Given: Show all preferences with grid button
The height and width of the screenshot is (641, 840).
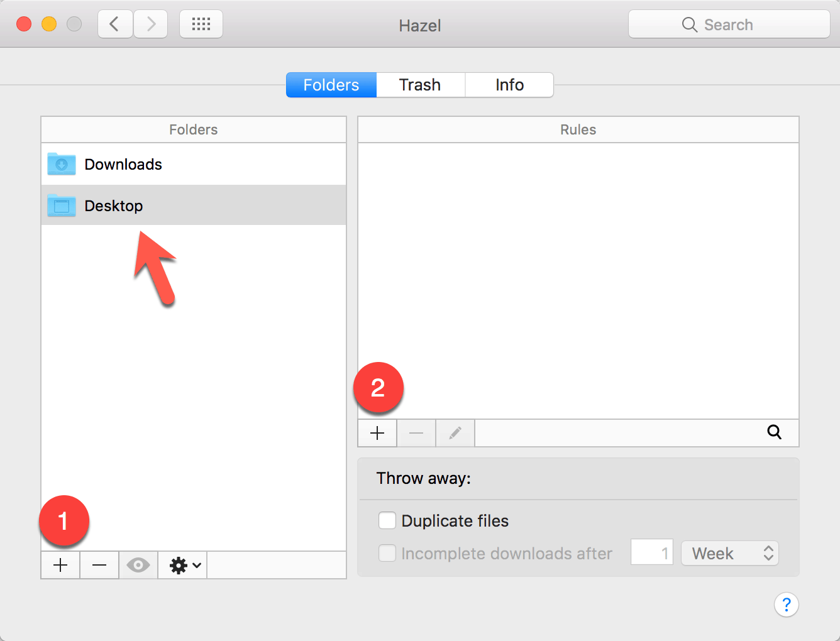Looking at the screenshot, I should [x=201, y=25].
